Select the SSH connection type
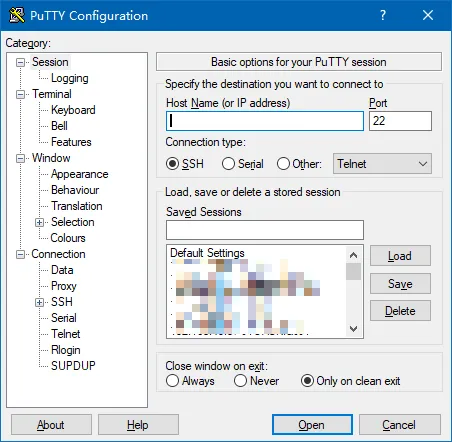The image size is (452, 442). pyautogui.click(x=172, y=164)
